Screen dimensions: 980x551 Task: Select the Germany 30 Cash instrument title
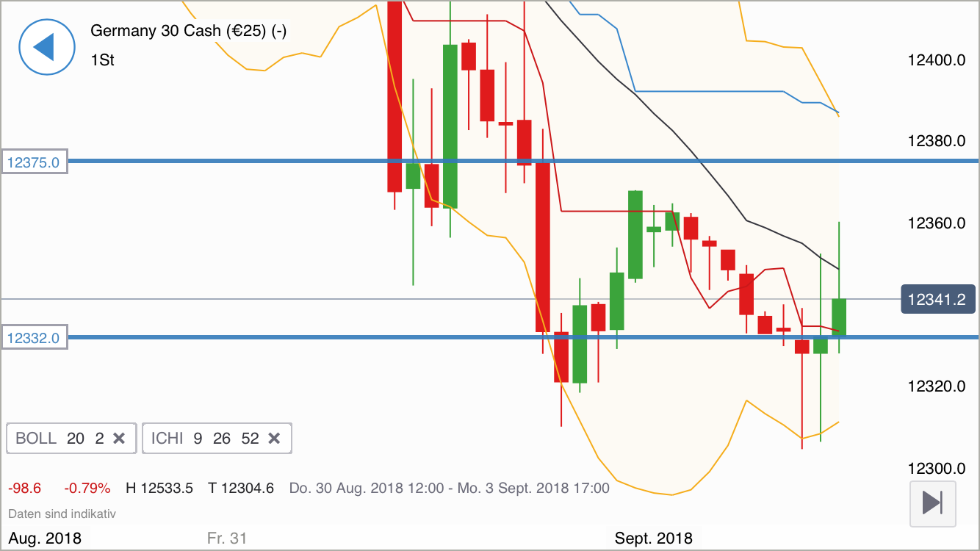[x=187, y=31]
